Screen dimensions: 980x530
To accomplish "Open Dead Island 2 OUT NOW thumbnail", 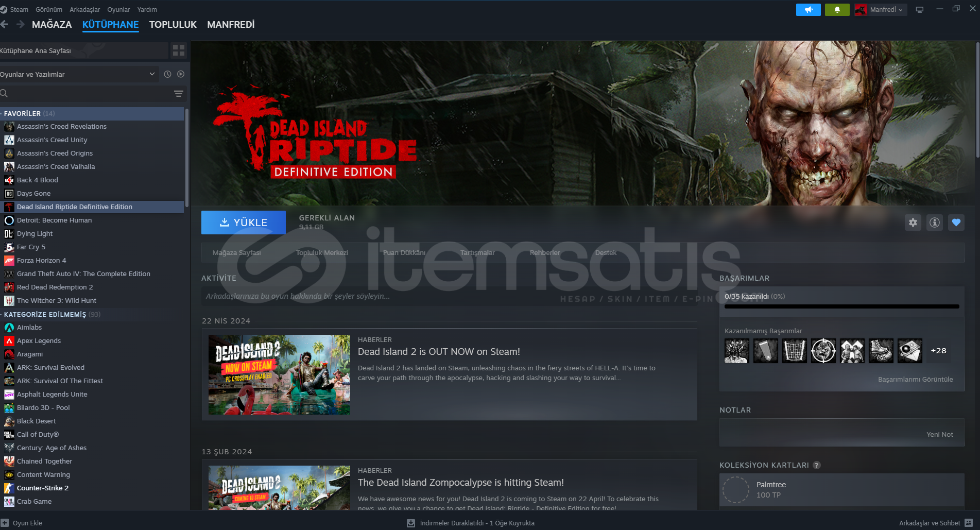I will (279, 374).
